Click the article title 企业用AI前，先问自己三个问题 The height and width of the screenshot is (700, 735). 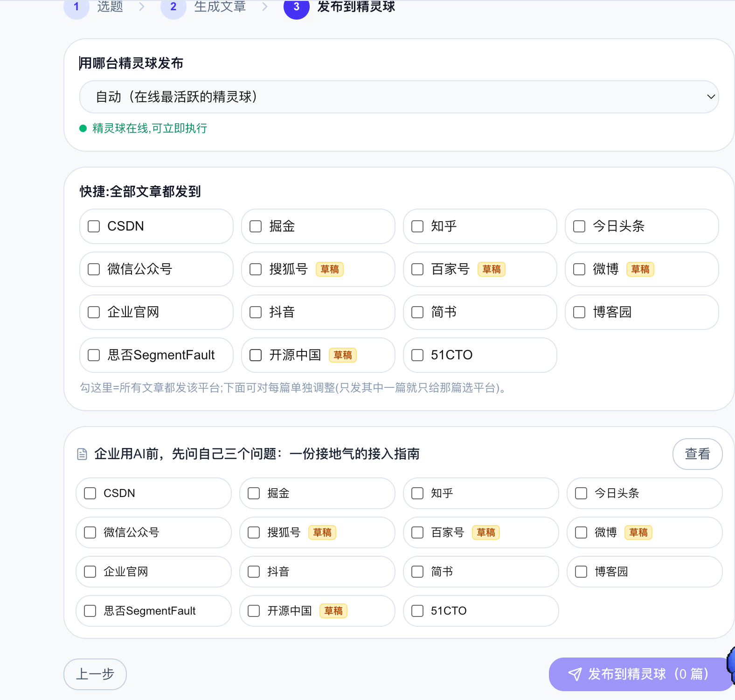point(257,454)
